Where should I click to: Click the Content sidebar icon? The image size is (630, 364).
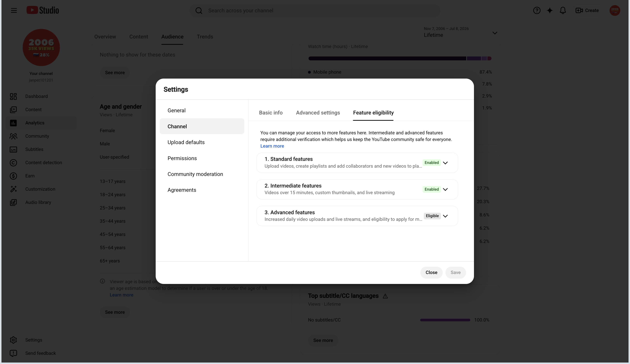pyautogui.click(x=13, y=110)
